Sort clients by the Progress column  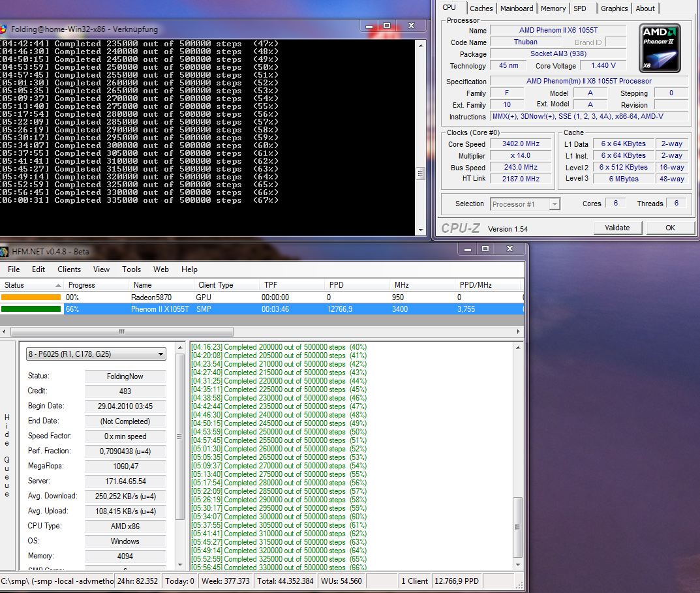pos(96,285)
